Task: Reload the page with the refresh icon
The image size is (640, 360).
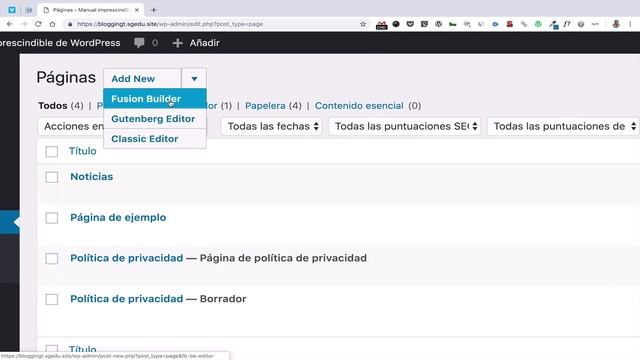Action: click(38, 24)
